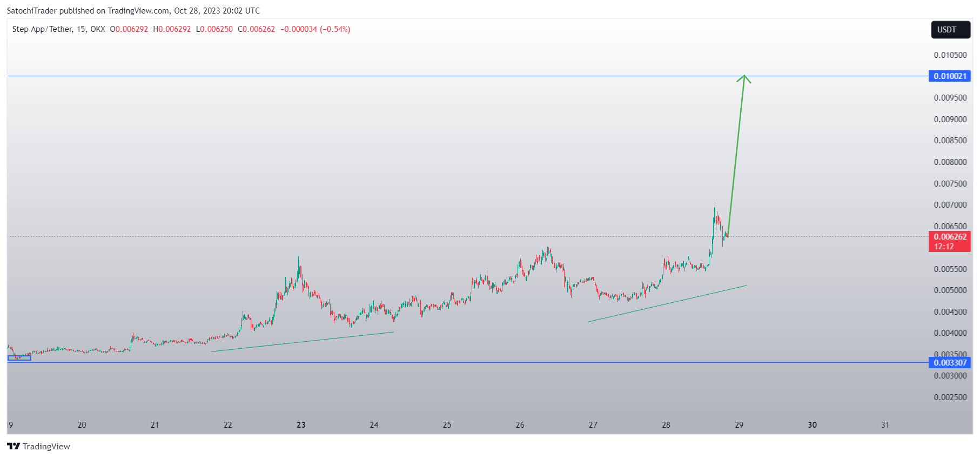Click date label 22 on time axis
980x458 pixels.
pyautogui.click(x=228, y=425)
